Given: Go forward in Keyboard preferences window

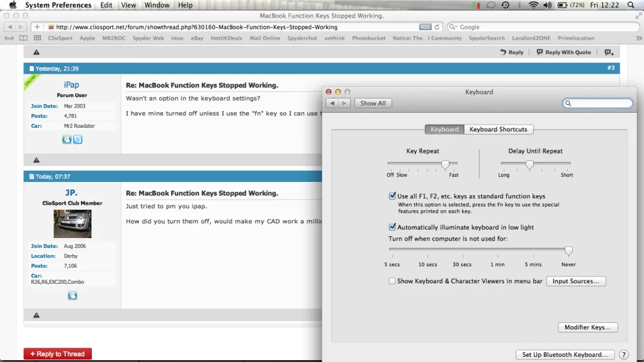Looking at the screenshot, I should click(x=344, y=103).
